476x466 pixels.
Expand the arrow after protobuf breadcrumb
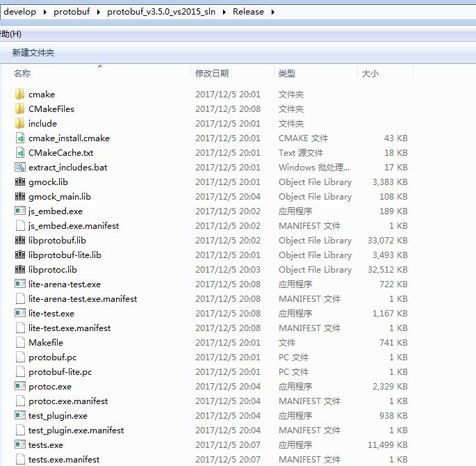99,12
